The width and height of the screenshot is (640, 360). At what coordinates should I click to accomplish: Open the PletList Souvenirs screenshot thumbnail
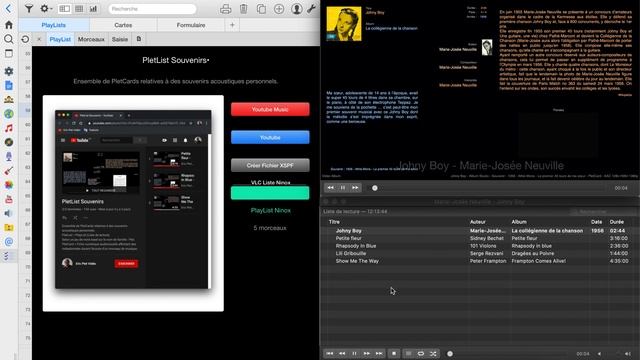pos(133,203)
